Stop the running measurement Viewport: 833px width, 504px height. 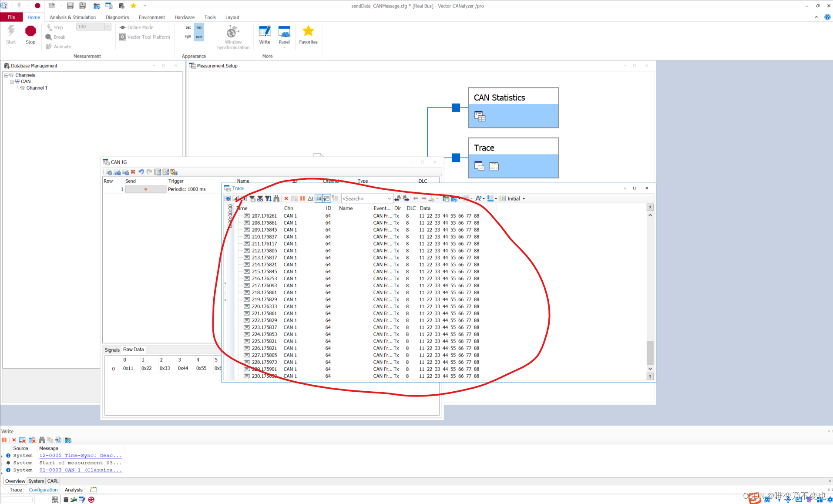[x=30, y=35]
